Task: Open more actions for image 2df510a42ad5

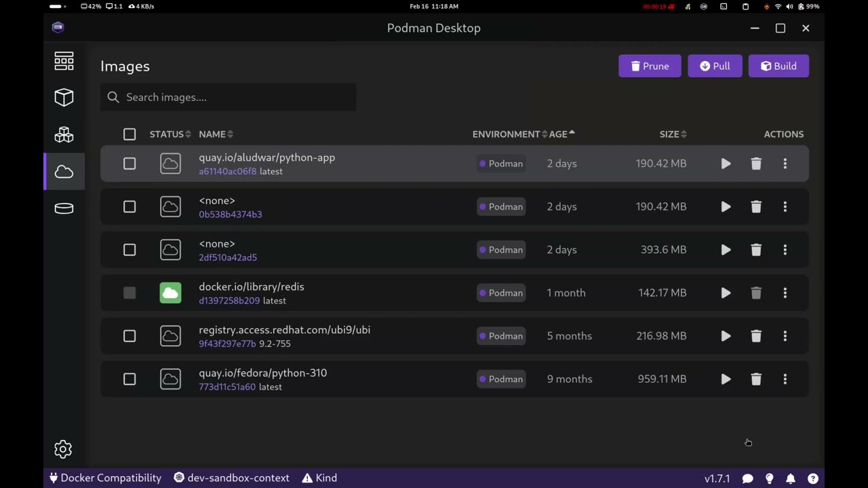Action: point(785,249)
